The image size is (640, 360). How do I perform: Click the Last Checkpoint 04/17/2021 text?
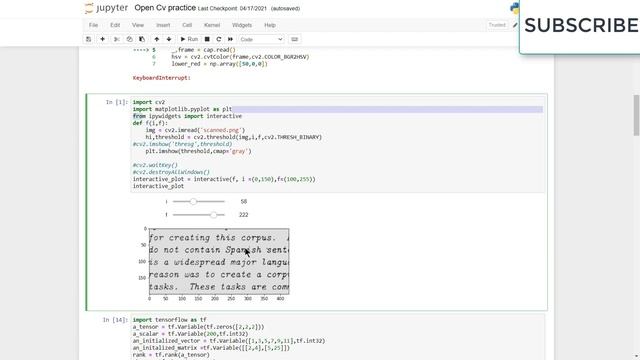coord(232,9)
